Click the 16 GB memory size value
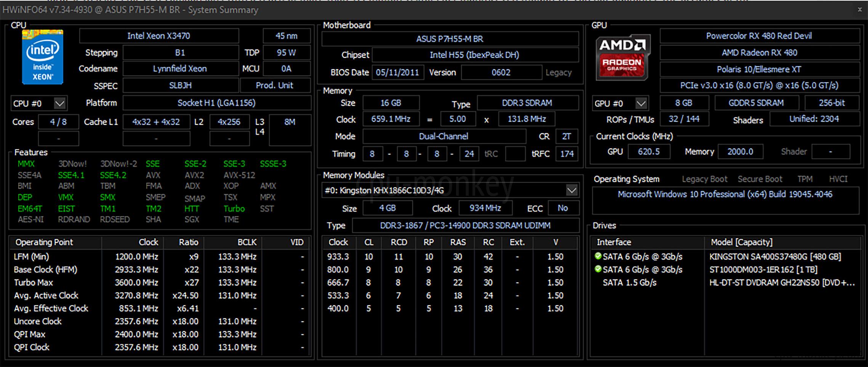Image resolution: width=868 pixels, height=367 pixels. click(391, 103)
